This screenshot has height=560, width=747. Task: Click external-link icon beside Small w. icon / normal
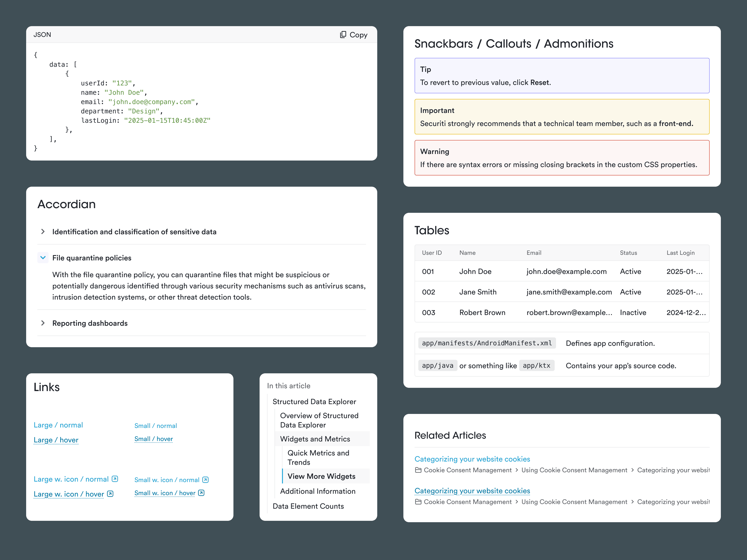click(205, 480)
